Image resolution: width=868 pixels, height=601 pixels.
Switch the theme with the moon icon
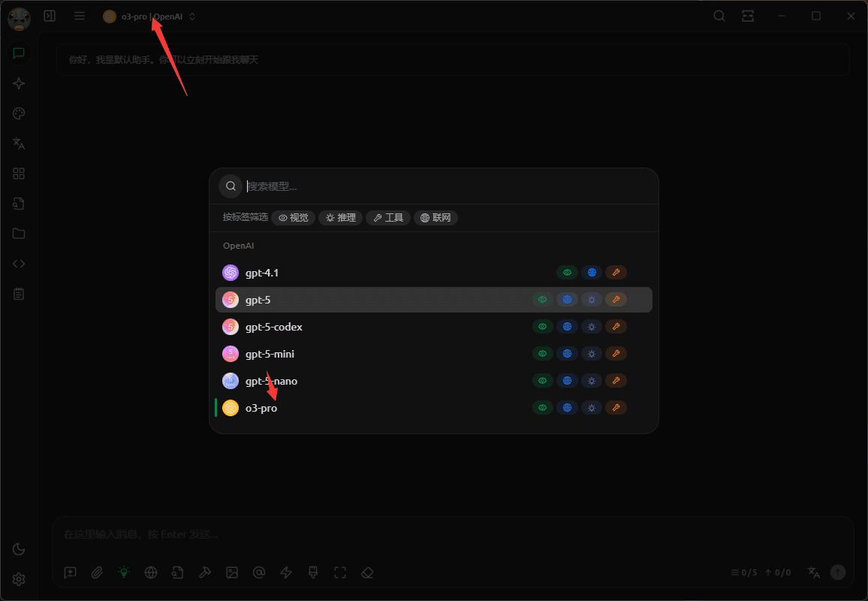coord(19,549)
